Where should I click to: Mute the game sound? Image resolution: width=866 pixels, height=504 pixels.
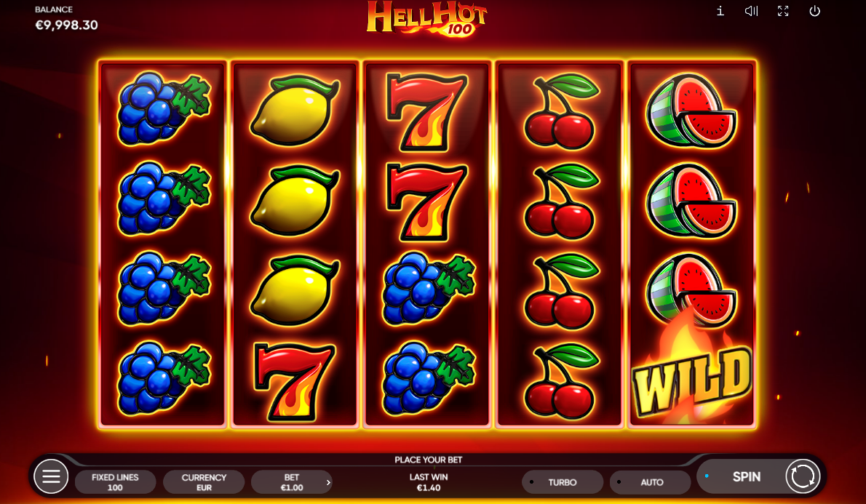(x=751, y=11)
